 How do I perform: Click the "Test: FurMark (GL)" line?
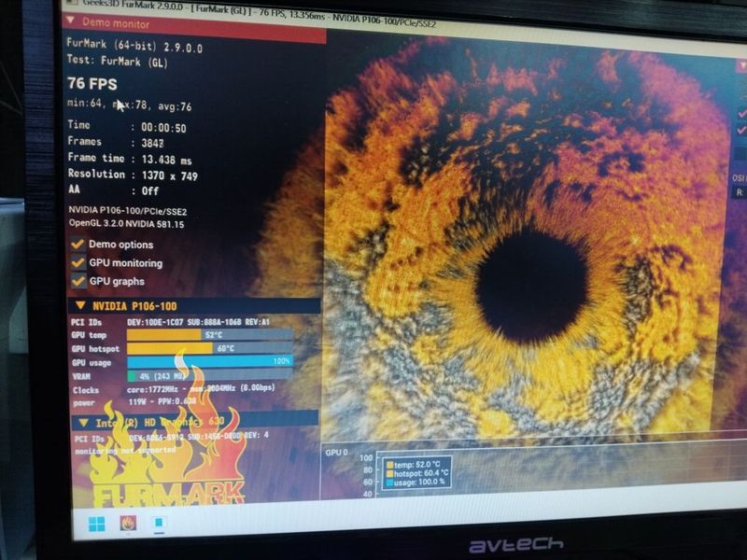[x=118, y=61]
